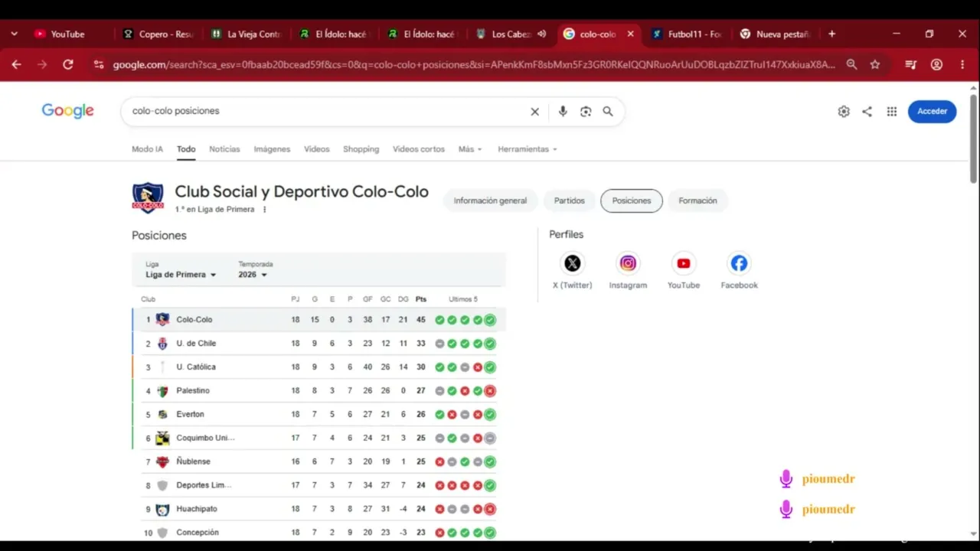The height and width of the screenshot is (551, 980).
Task: Expand the Más search filter menu
Action: click(470, 149)
